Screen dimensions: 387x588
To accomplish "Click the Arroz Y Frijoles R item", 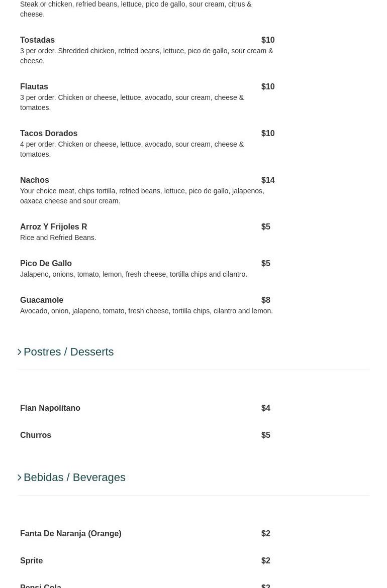I will point(53,227).
